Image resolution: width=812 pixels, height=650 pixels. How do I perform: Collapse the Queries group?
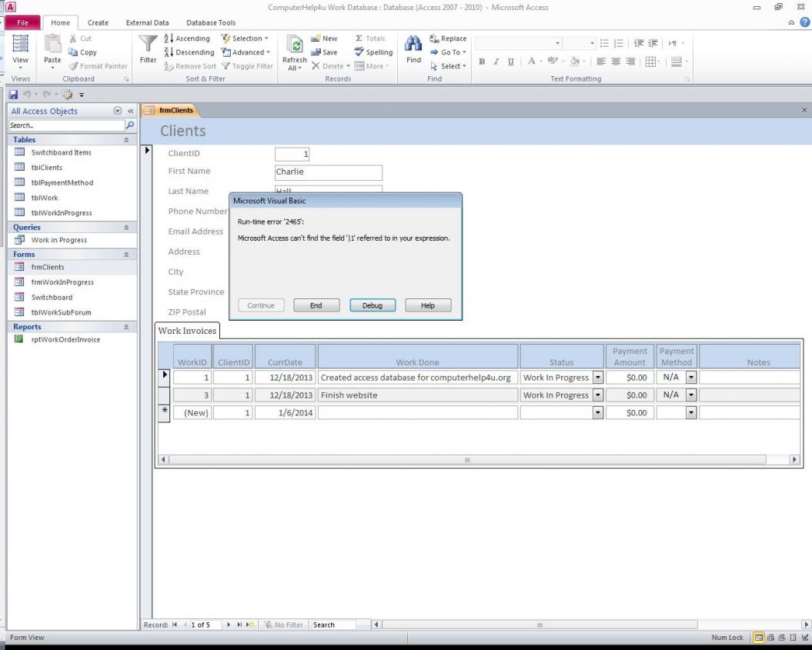point(125,227)
